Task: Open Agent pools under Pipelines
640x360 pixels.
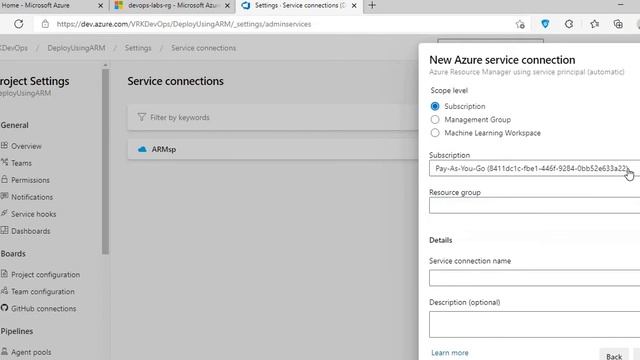Action: (x=31, y=352)
